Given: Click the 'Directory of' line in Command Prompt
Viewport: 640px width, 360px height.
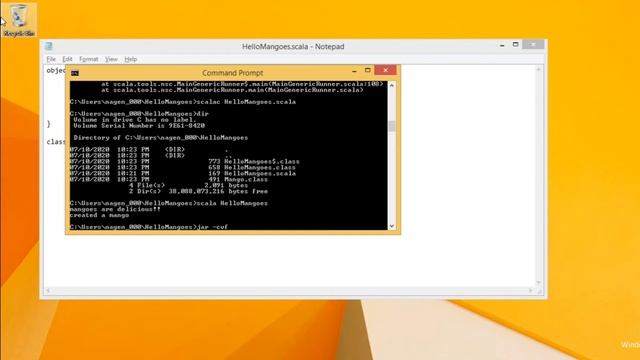Looking at the screenshot, I should [x=161, y=138].
